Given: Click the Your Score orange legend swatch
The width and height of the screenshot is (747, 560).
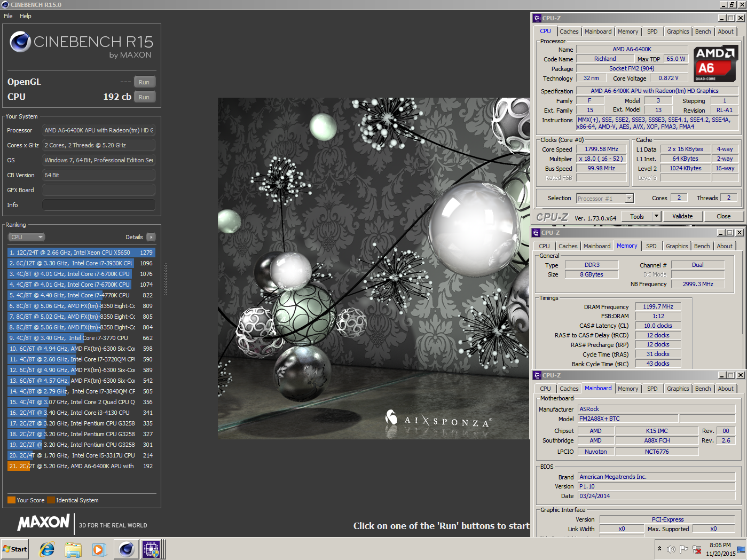Looking at the screenshot, I should (11, 500).
